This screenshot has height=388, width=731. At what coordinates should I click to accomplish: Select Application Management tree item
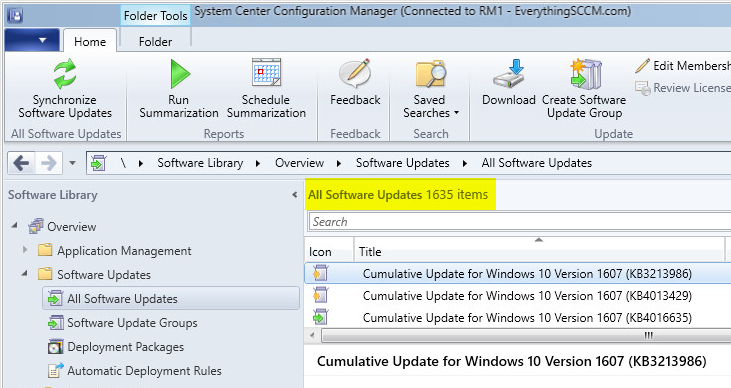point(124,250)
